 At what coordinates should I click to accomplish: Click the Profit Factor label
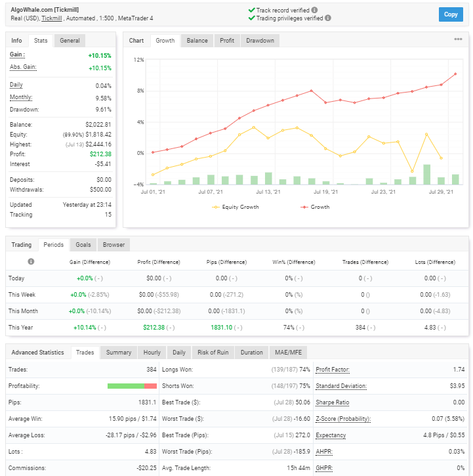pyautogui.click(x=333, y=370)
